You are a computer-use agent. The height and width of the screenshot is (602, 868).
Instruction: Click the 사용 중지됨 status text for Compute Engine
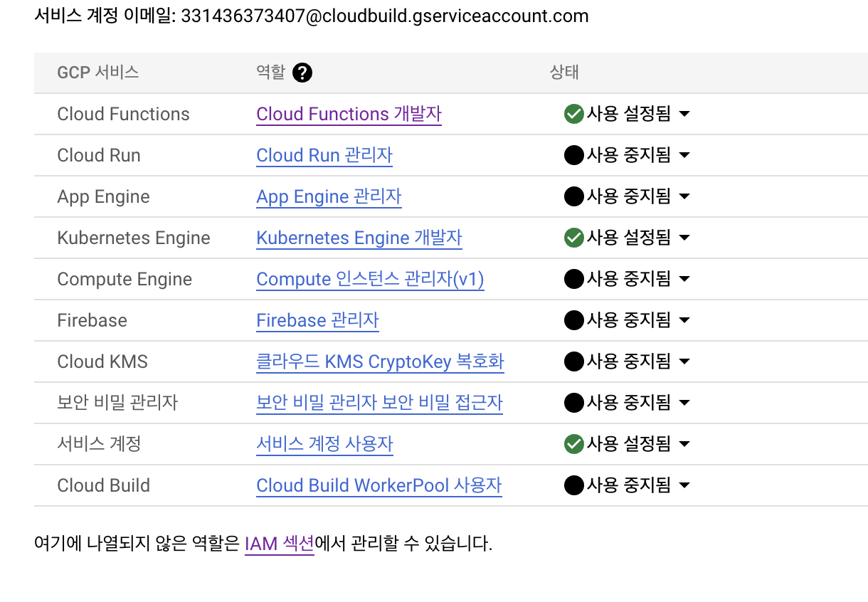[629, 279]
